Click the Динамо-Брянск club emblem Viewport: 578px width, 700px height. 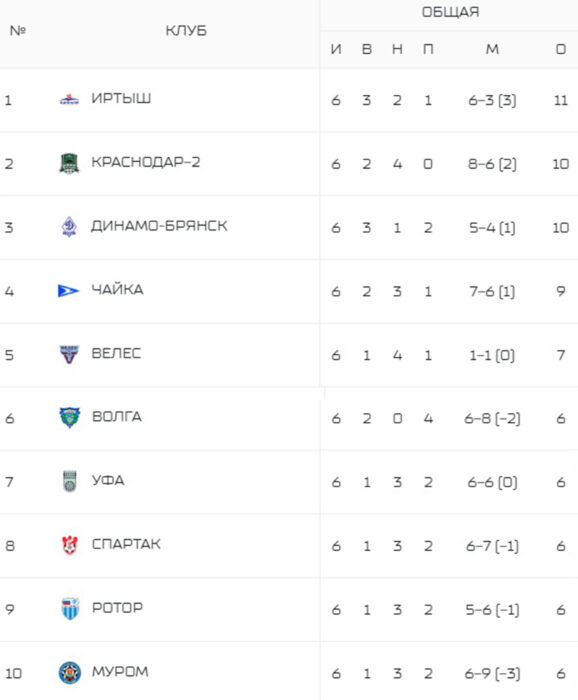(69, 226)
